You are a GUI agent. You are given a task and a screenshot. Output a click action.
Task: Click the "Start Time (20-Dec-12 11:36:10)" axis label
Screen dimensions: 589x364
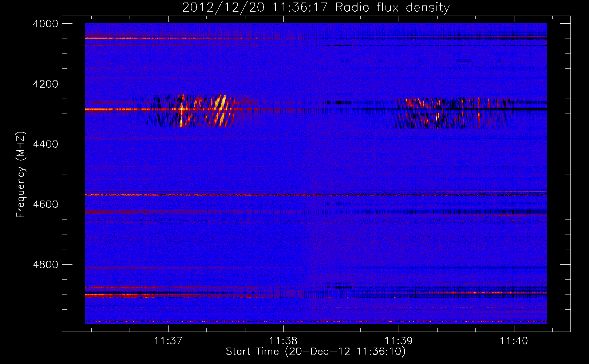316,352
